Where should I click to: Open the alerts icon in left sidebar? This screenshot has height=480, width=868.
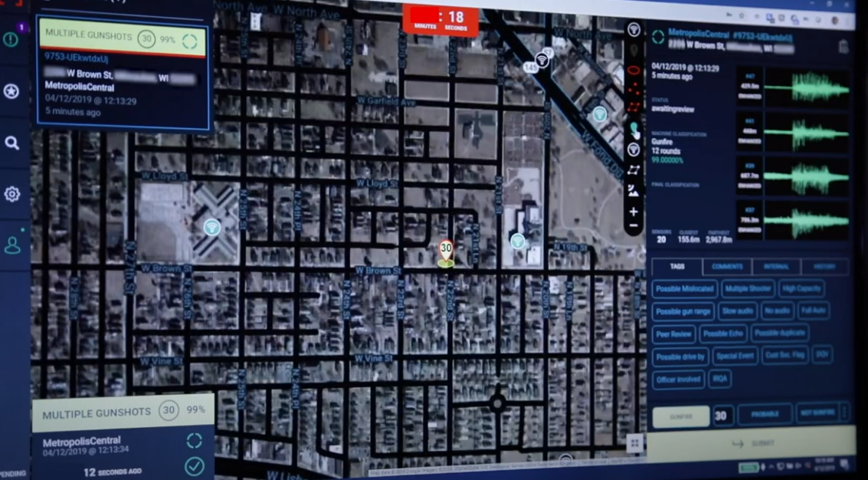[11, 39]
